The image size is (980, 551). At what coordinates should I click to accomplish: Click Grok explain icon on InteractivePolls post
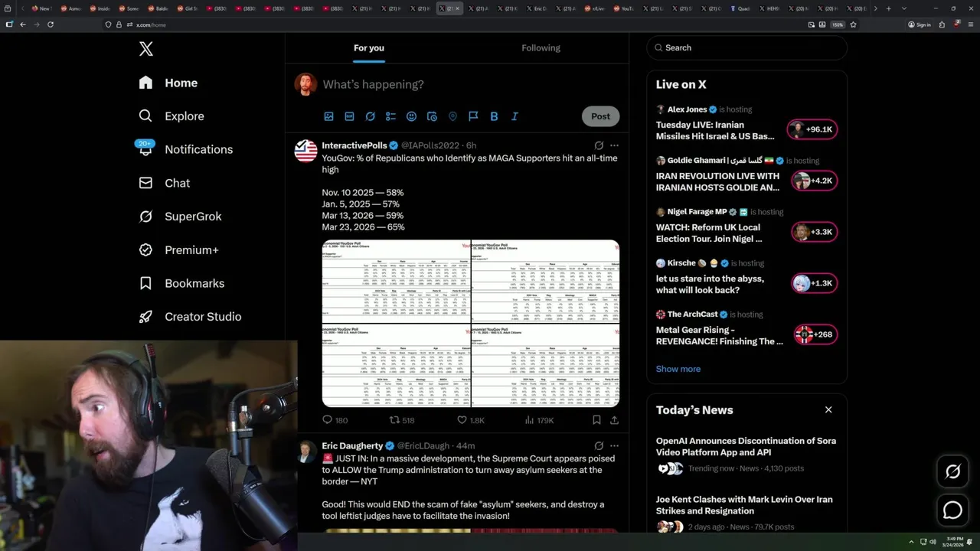[599, 145]
